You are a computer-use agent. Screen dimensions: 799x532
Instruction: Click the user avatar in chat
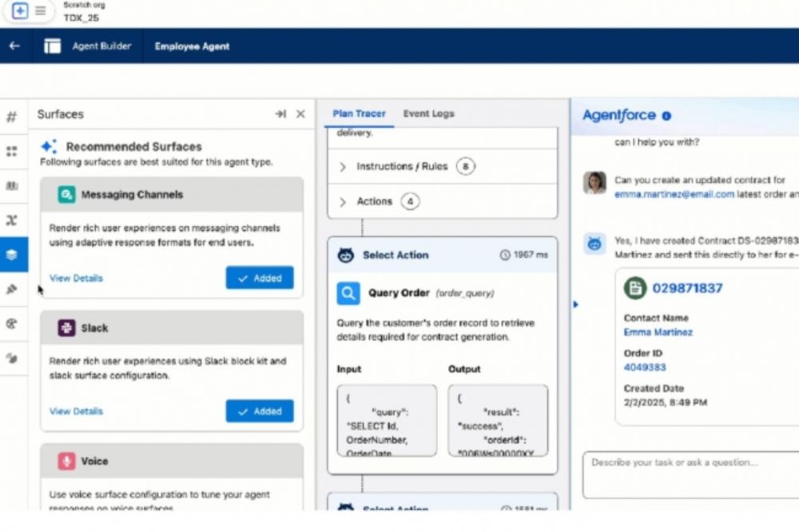[x=594, y=182]
